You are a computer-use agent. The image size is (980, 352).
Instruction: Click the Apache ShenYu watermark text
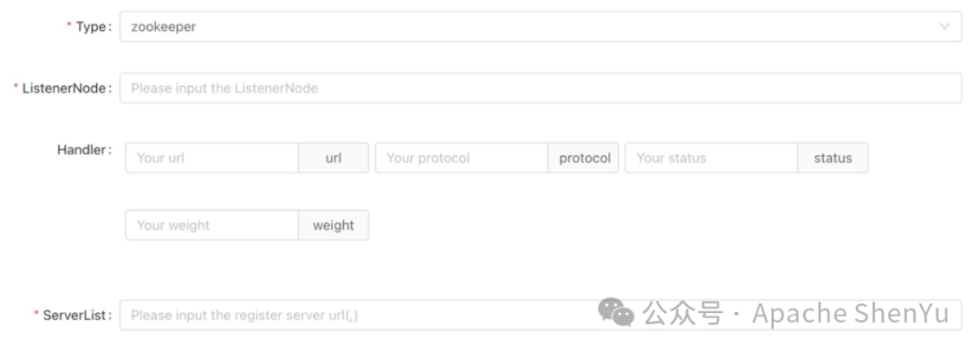(850, 313)
